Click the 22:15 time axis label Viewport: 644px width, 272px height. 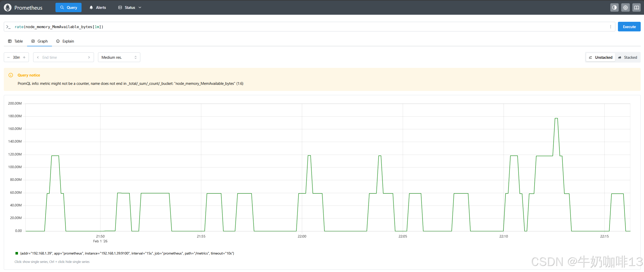coord(604,236)
